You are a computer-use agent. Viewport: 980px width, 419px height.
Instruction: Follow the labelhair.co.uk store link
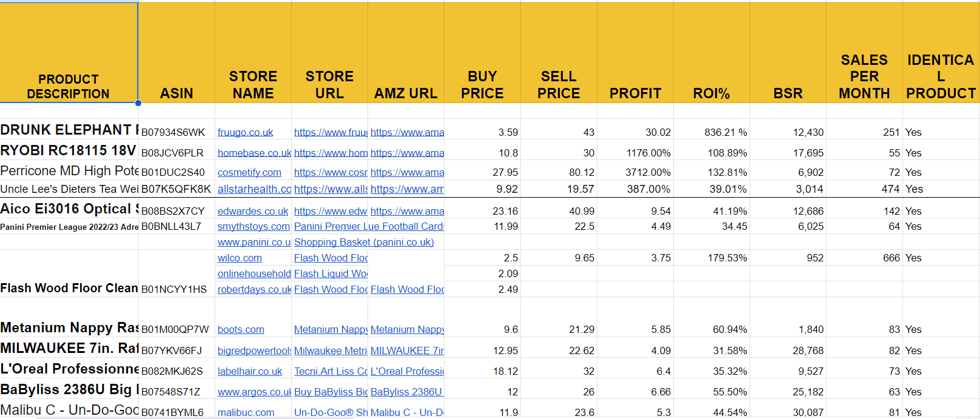[x=250, y=371]
